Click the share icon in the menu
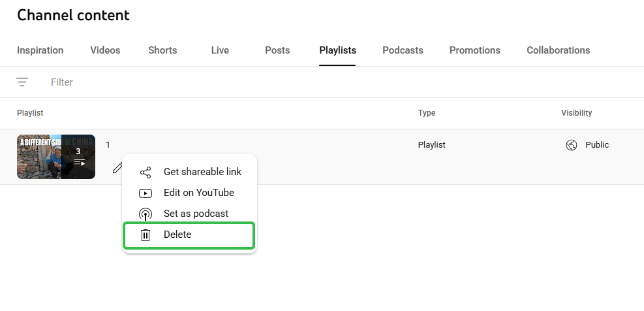Image resolution: width=644 pixels, height=311 pixels. [146, 172]
